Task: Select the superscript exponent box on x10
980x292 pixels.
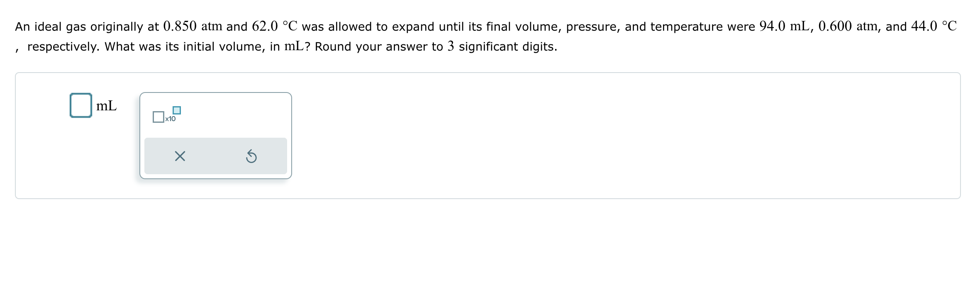Action: 177,110
